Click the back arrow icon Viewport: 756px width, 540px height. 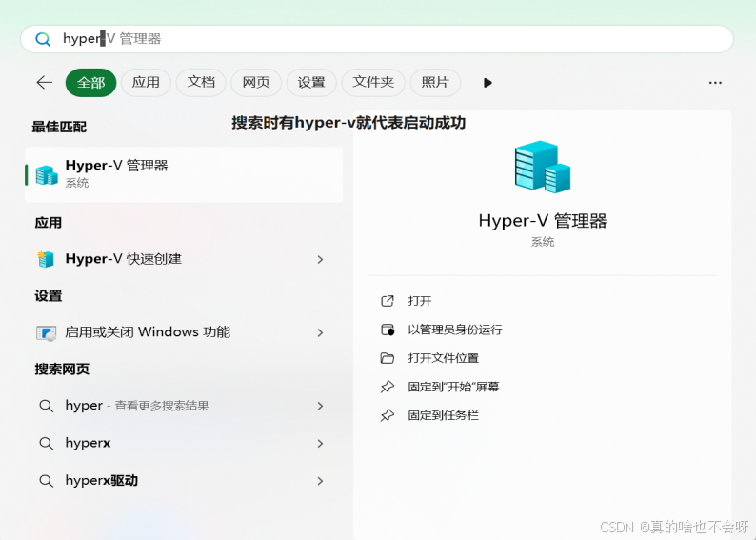[45, 83]
